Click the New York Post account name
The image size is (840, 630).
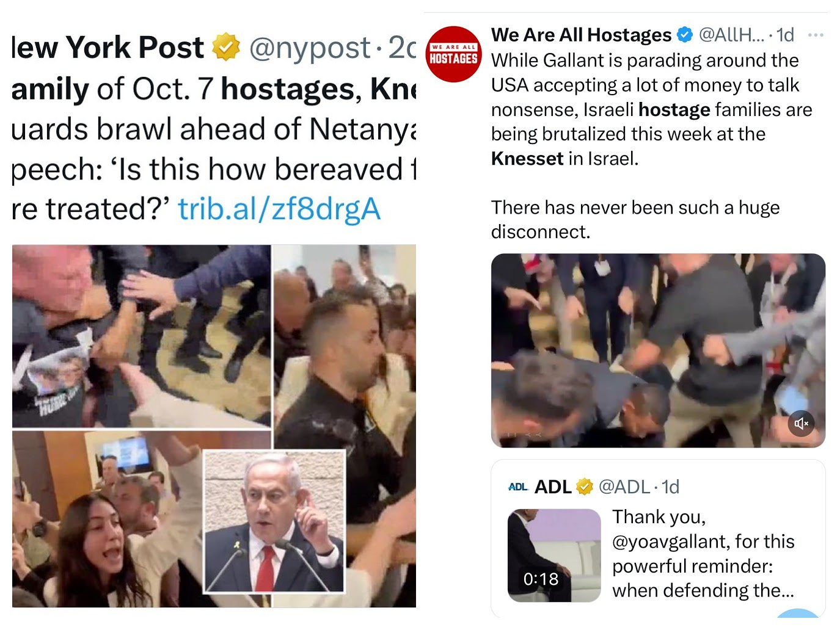(x=108, y=48)
